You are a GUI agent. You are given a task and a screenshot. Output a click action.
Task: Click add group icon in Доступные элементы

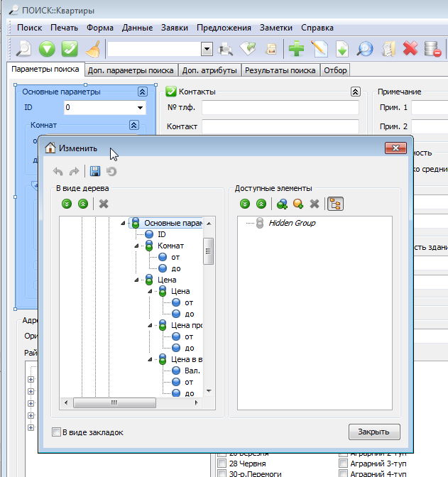tap(282, 204)
